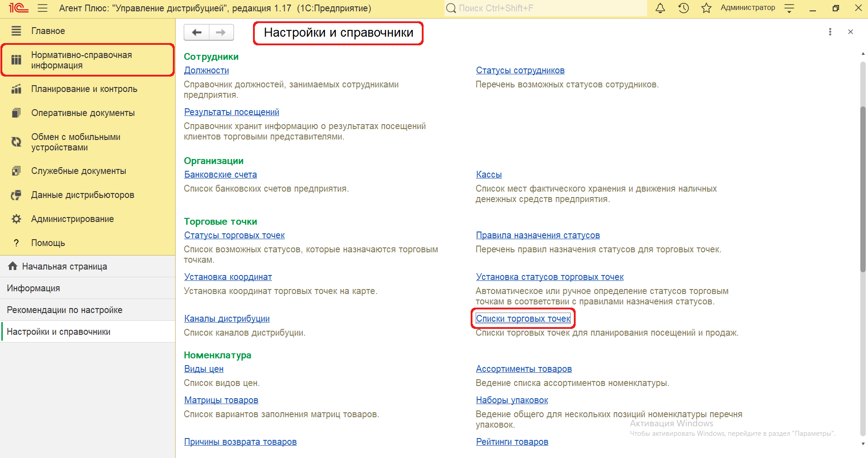Click the vertical scrollbar thumb
Screen dimensions: 868x458
863,188
